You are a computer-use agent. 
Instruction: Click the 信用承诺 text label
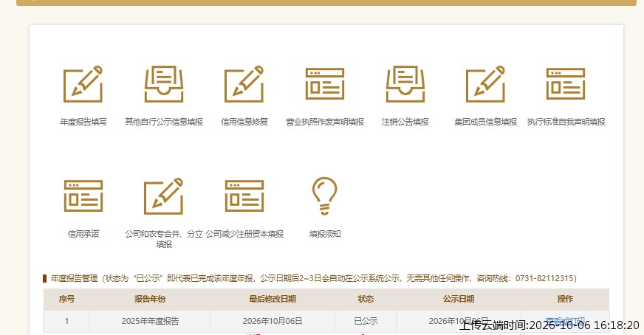tap(83, 234)
